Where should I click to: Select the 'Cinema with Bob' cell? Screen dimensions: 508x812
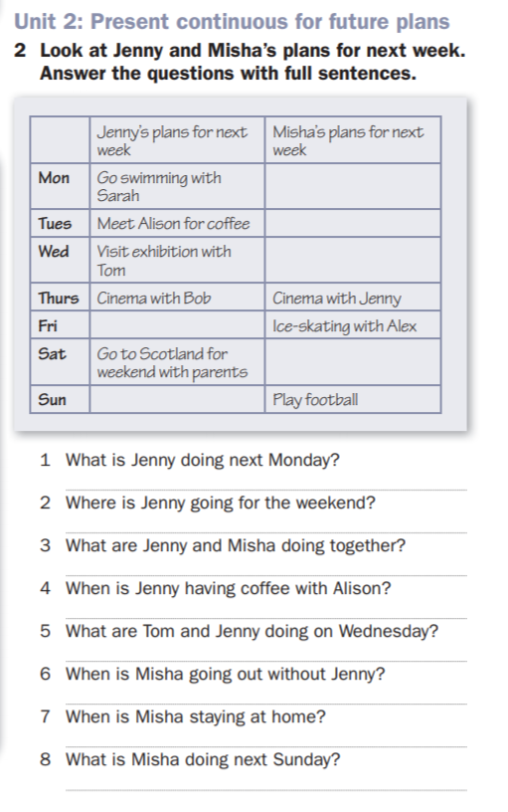pyautogui.click(x=177, y=298)
